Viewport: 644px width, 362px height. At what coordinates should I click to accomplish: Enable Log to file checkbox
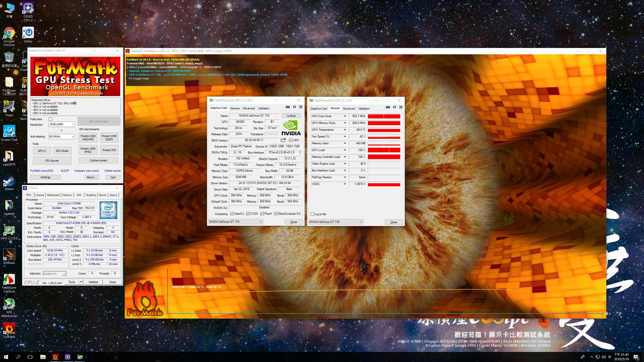[x=312, y=214]
